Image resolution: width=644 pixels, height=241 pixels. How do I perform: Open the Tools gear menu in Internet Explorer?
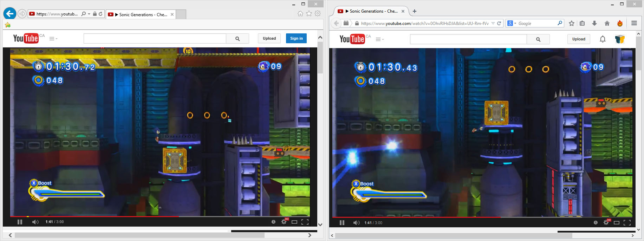coord(318,14)
